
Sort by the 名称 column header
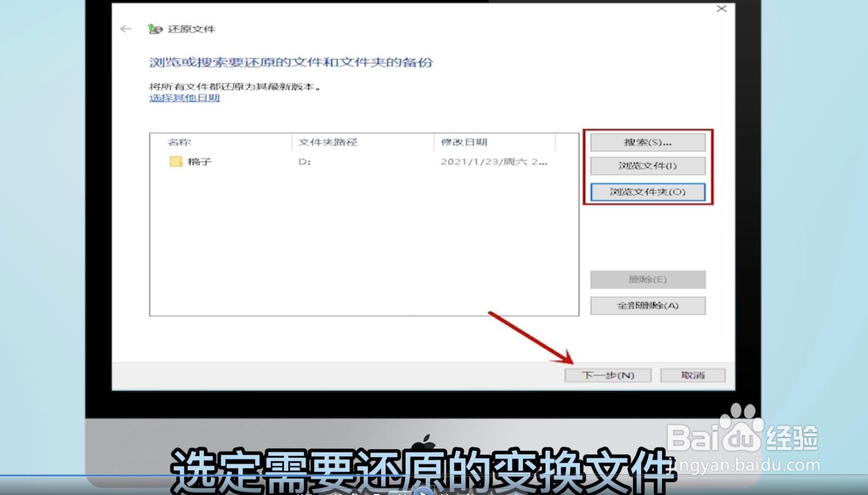tap(221, 142)
